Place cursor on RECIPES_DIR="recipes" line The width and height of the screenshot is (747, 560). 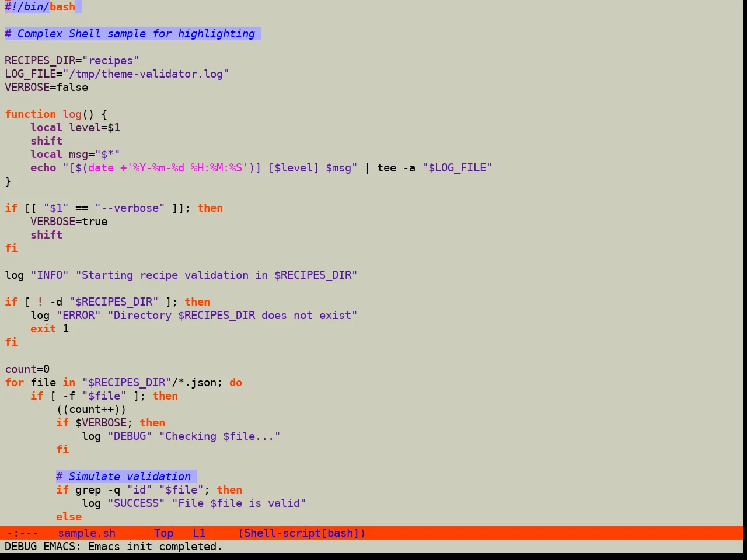coord(72,61)
